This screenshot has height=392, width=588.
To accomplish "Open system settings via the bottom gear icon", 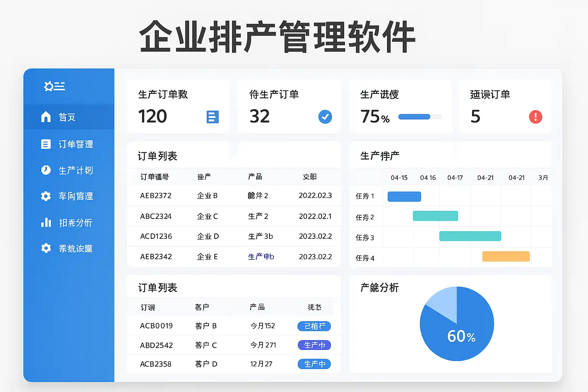I will tap(46, 248).
